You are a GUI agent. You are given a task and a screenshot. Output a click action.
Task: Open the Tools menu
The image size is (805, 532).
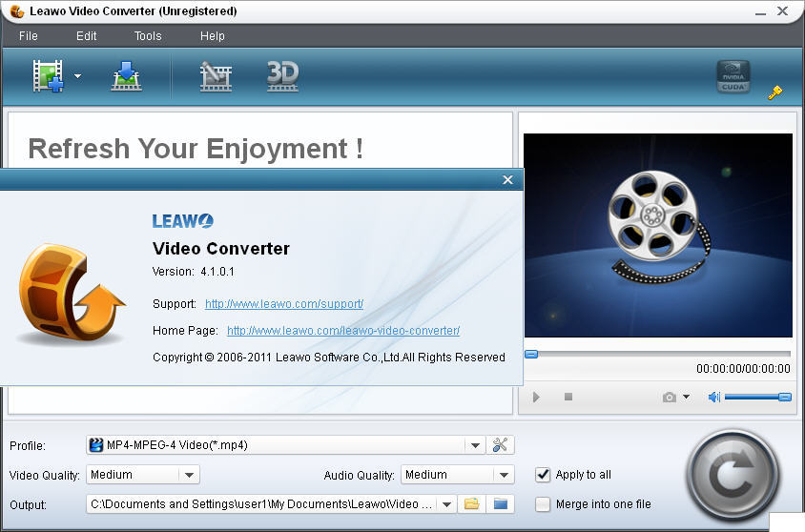pos(148,36)
